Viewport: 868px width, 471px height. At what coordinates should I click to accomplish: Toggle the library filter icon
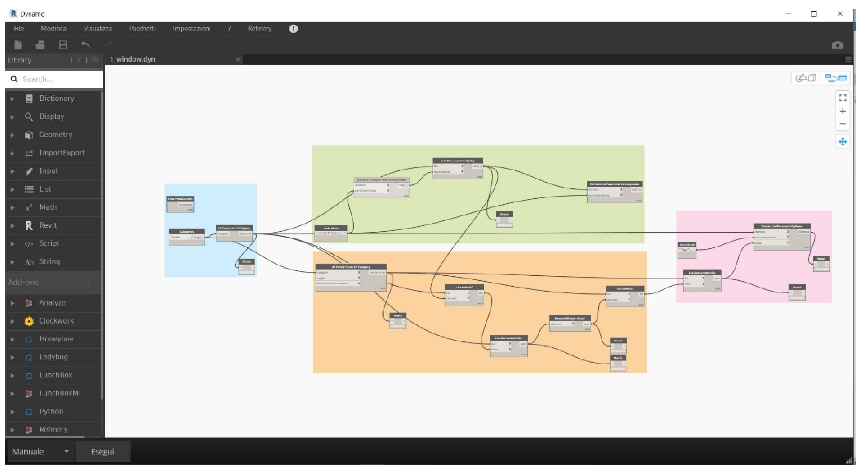pyautogui.click(x=79, y=60)
